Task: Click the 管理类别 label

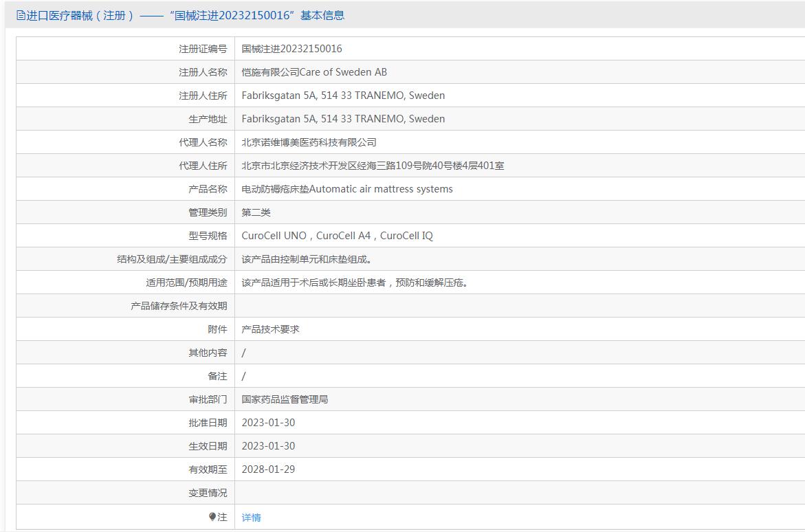Action: click(208, 212)
